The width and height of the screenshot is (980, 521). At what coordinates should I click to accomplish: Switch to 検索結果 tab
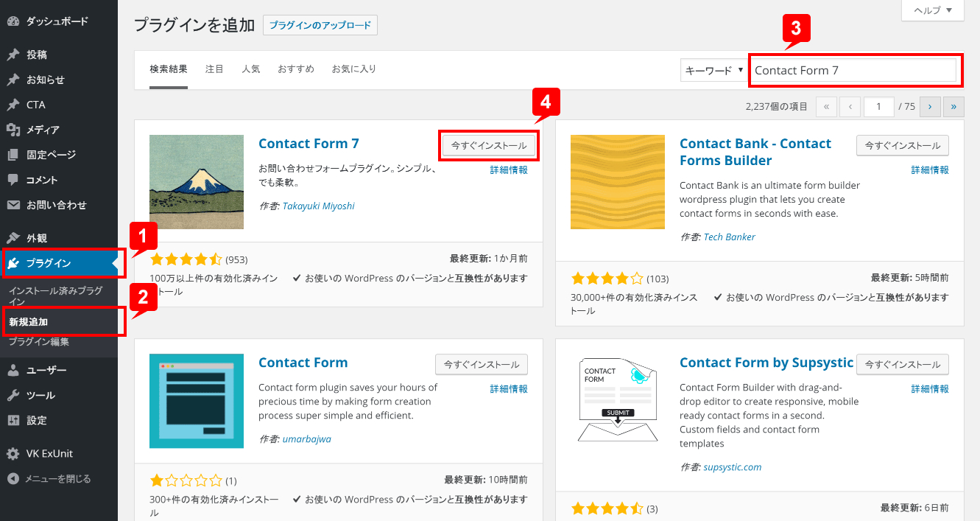tap(169, 69)
